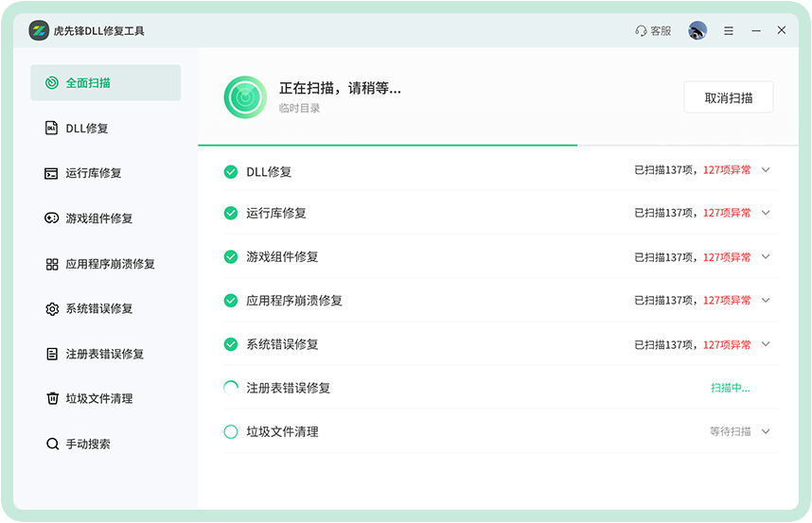Click green checkmark beside DLL修复 result
This screenshot has height=523, width=812.
(x=230, y=171)
